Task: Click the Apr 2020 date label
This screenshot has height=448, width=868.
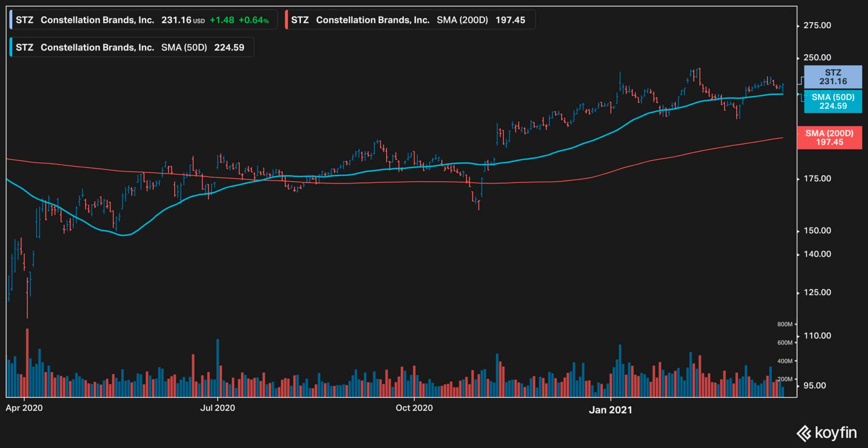Action: (x=24, y=408)
